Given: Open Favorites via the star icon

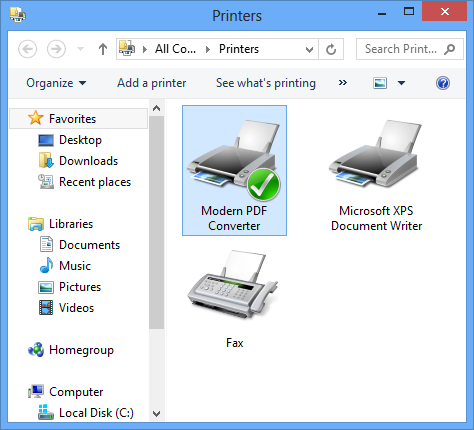Looking at the screenshot, I should 35,118.
